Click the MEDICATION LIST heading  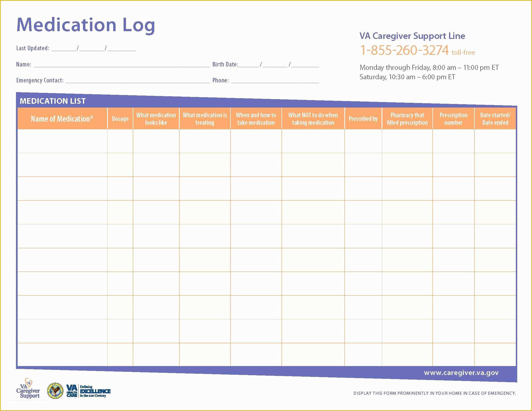(x=53, y=101)
